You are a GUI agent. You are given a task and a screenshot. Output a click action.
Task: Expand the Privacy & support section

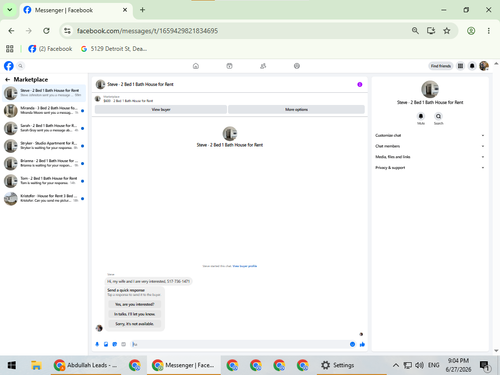coord(430,167)
